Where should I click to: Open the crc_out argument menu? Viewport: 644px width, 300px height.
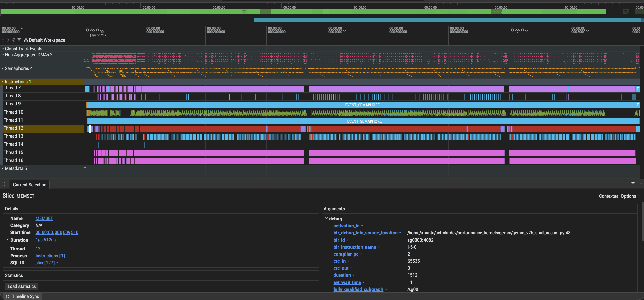(x=343, y=268)
